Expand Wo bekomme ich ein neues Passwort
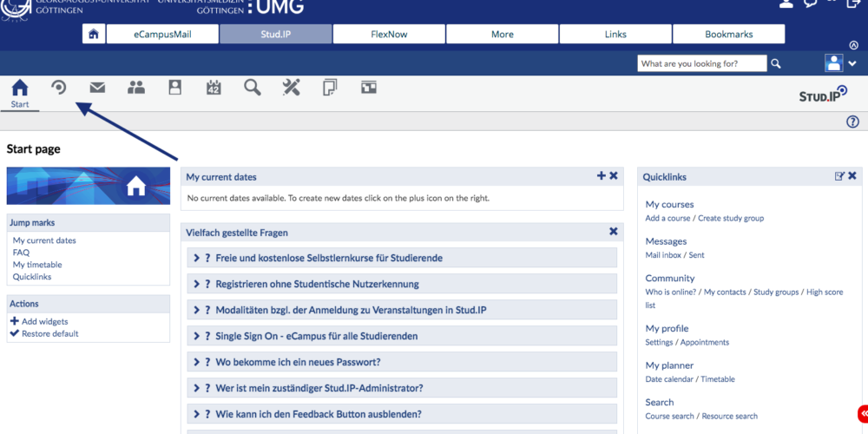This screenshot has width=868, height=434. point(402,362)
